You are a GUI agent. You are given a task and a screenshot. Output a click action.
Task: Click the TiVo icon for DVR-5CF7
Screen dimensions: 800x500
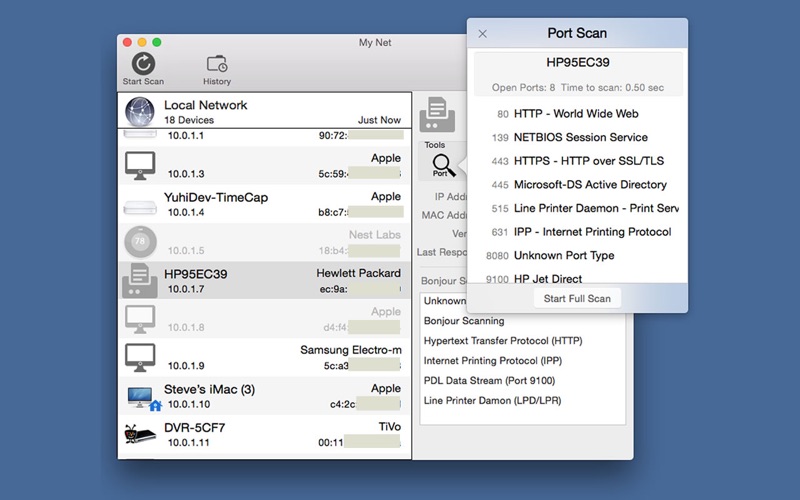(x=140, y=435)
